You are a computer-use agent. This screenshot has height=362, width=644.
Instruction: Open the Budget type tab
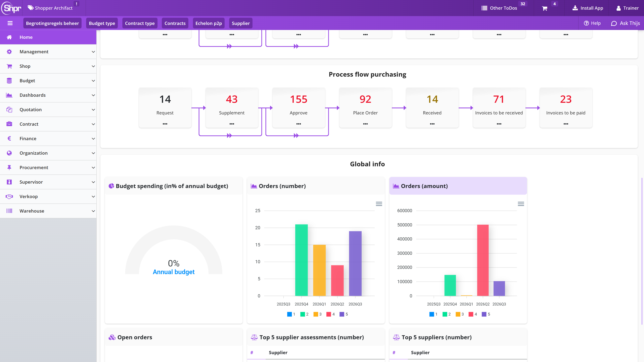pyautogui.click(x=102, y=23)
